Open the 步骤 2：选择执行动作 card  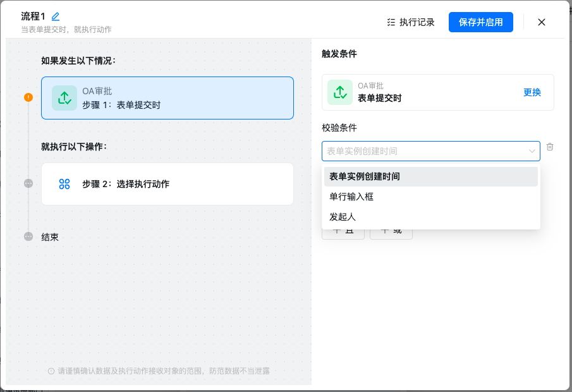[167, 184]
